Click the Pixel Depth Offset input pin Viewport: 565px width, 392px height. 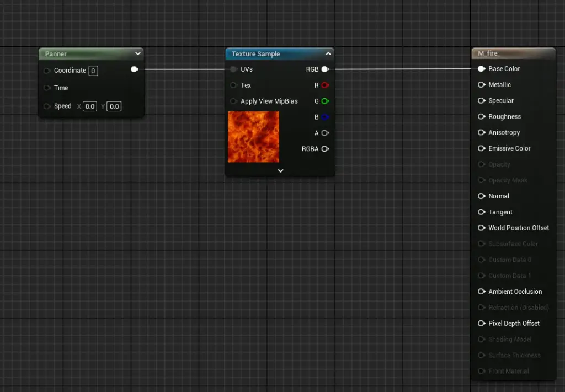[x=481, y=323]
